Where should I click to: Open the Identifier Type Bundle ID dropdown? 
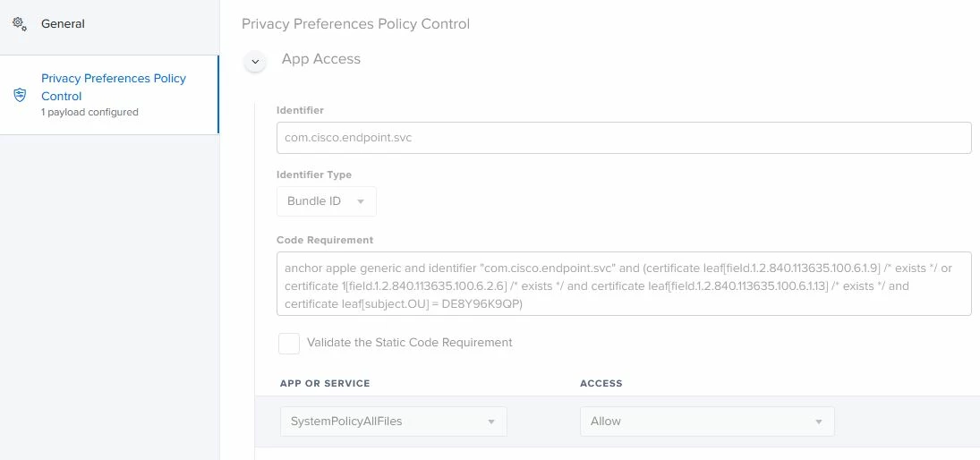[x=327, y=201]
